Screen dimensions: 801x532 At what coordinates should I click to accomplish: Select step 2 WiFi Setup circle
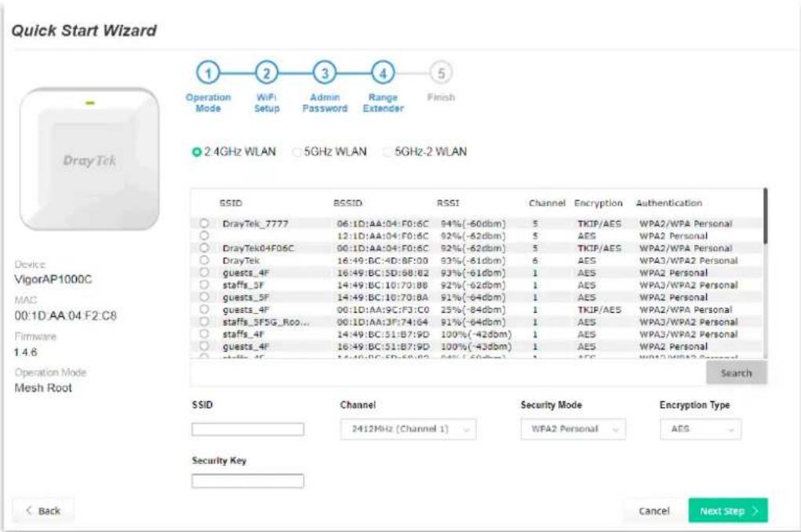click(x=267, y=73)
